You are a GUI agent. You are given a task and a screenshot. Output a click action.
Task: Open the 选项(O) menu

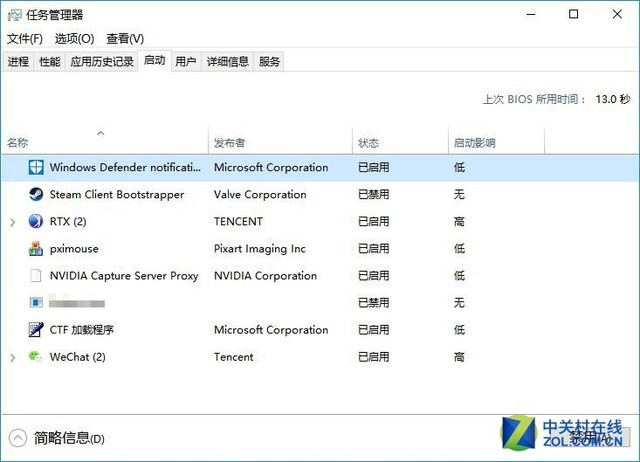click(74, 39)
